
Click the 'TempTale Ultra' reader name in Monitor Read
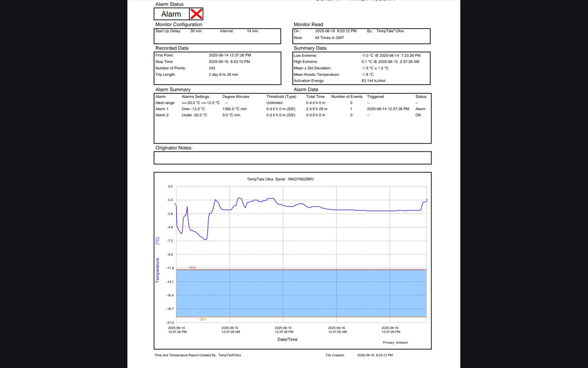point(390,31)
